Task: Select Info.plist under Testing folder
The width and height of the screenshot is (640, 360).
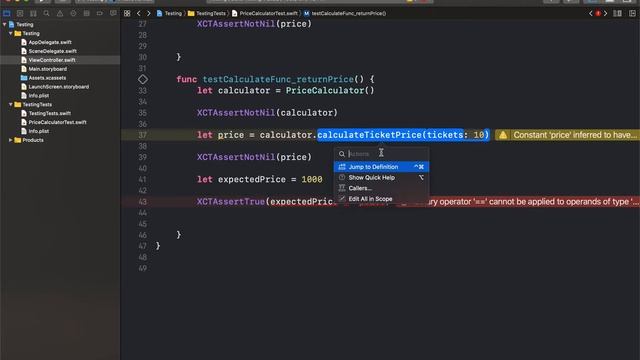Action: click(39, 96)
